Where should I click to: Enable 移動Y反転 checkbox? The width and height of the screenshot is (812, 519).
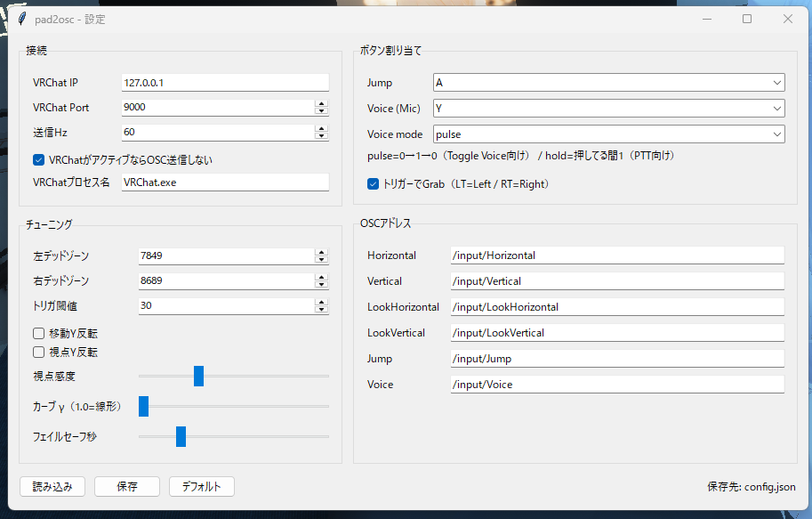pos(39,333)
